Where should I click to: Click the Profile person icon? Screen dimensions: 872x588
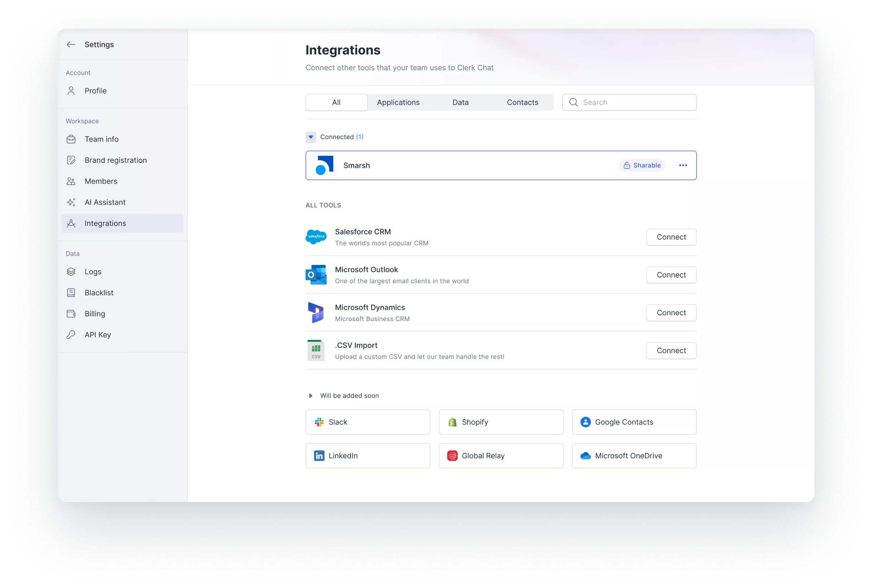pos(71,91)
